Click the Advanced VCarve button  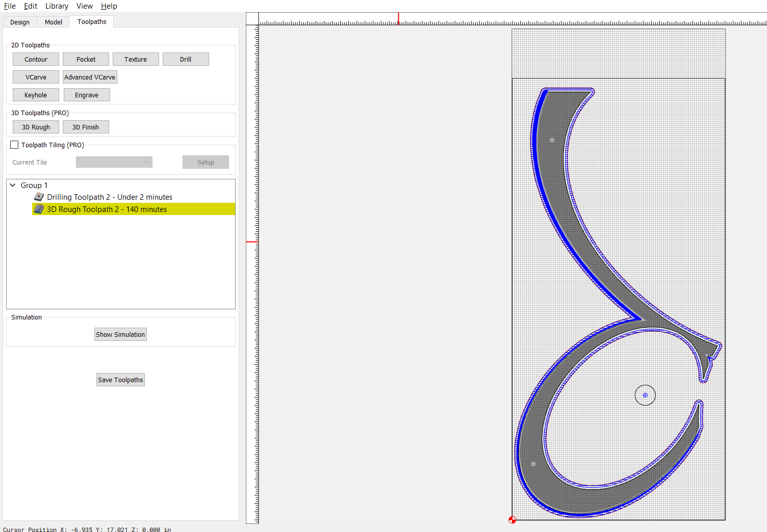pyautogui.click(x=90, y=77)
